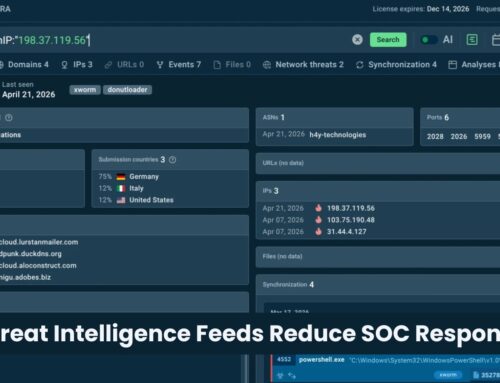
Task: Click the window icon on the Analyses tab
Action: pos(452,65)
